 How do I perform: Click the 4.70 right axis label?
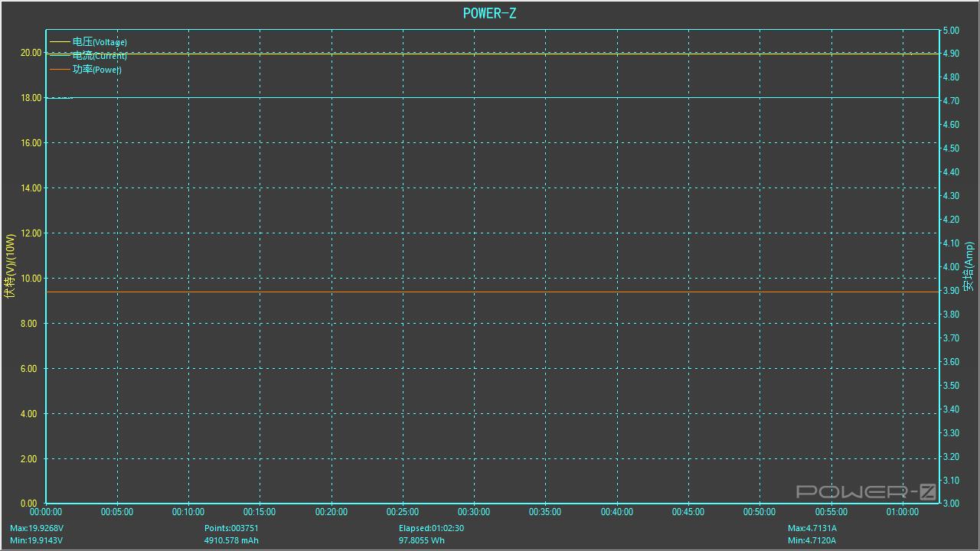coord(950,101)
